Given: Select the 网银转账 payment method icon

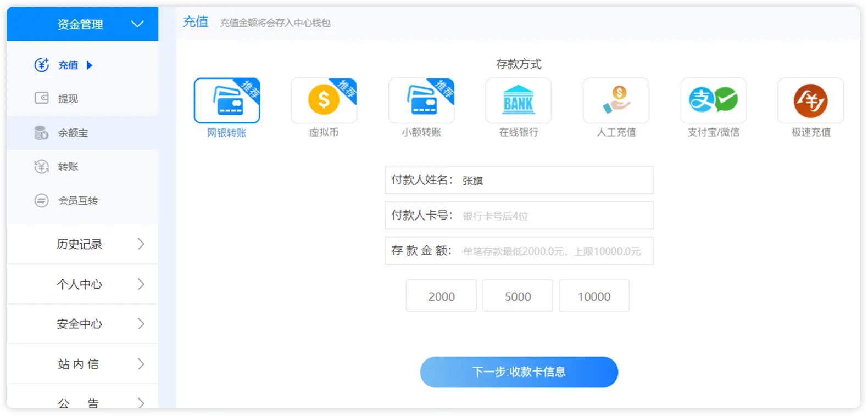Looking at the screenshot, I should (x=226, y=101).
